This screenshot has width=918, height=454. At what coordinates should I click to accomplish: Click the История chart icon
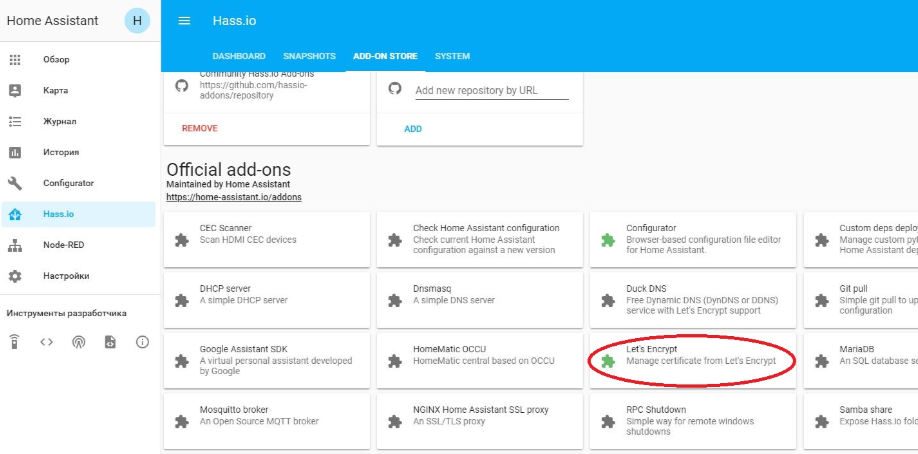15,152
